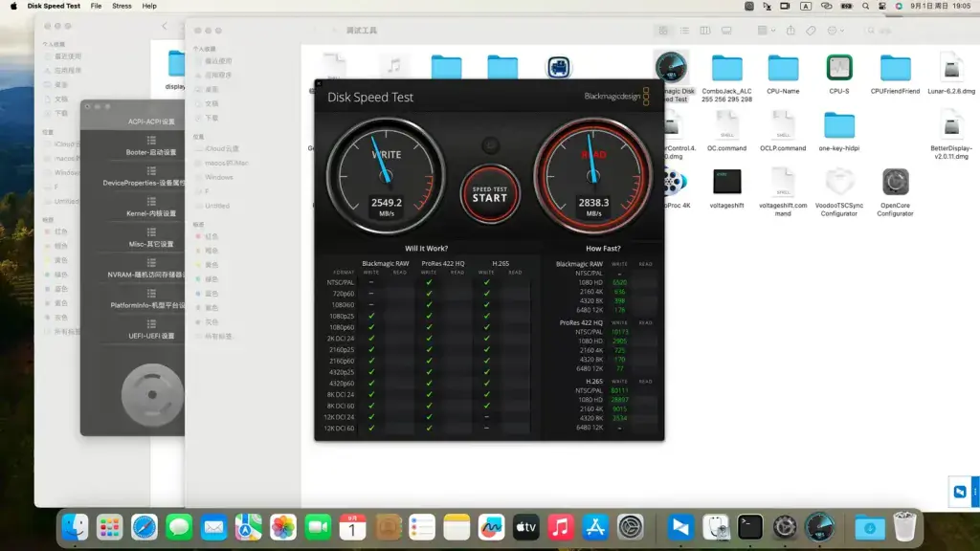Open the Stress menu
Viewport: 980px width, 551px height.
click(x=122, y=6)
